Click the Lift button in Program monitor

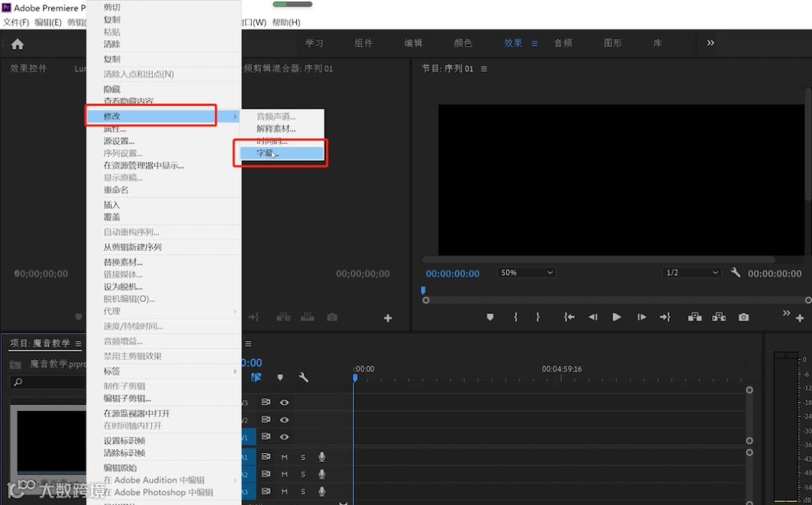click(695, 317)
